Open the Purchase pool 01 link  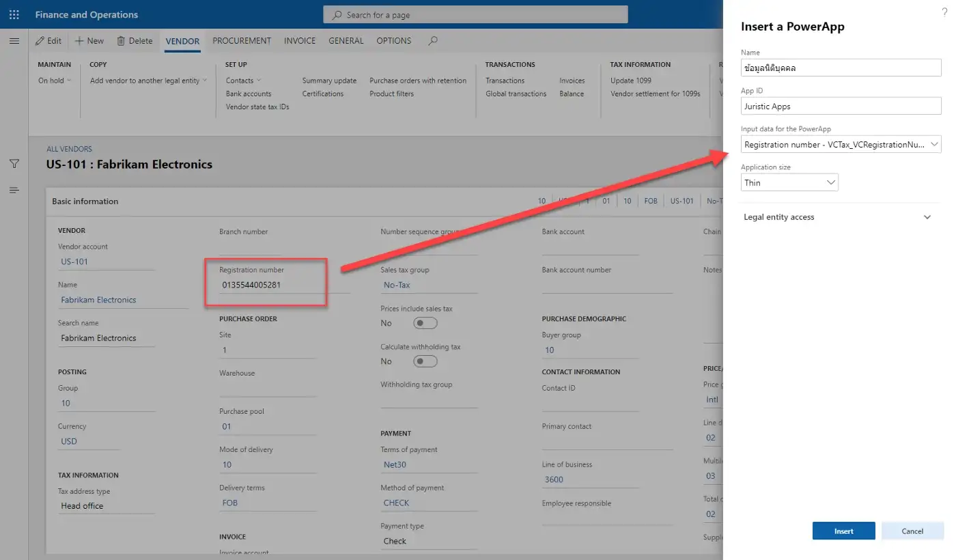(x=227, y=426)
